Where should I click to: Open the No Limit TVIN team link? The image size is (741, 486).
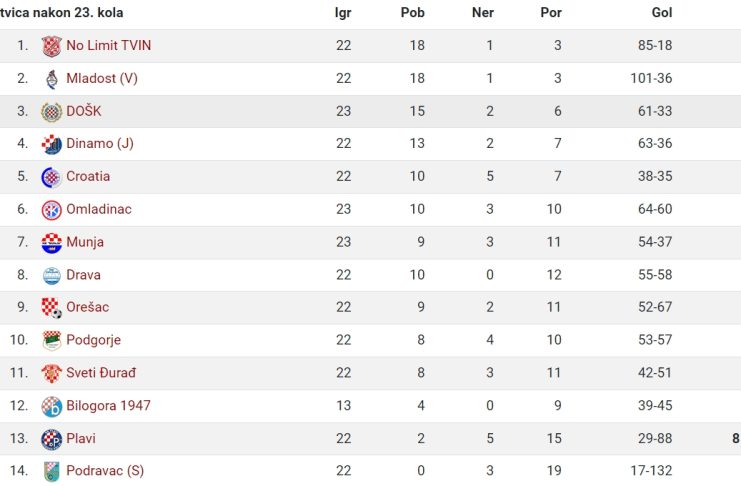point(109,45)
